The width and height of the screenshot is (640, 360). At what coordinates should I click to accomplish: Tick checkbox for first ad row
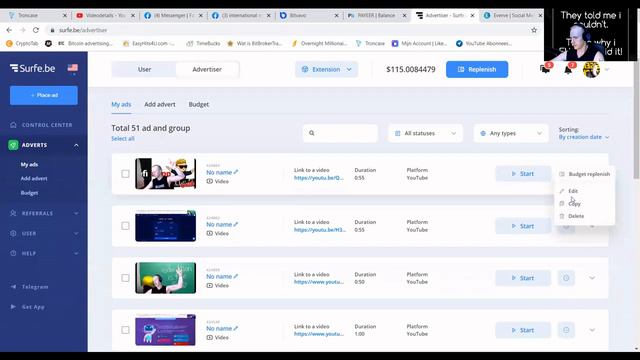coord(125,174)
